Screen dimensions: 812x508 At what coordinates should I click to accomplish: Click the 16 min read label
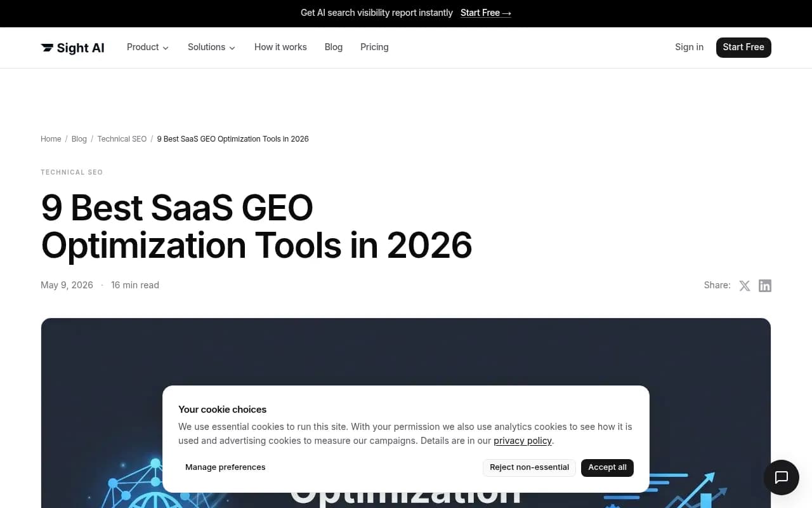pyautogui.click(x=135, y=285)
